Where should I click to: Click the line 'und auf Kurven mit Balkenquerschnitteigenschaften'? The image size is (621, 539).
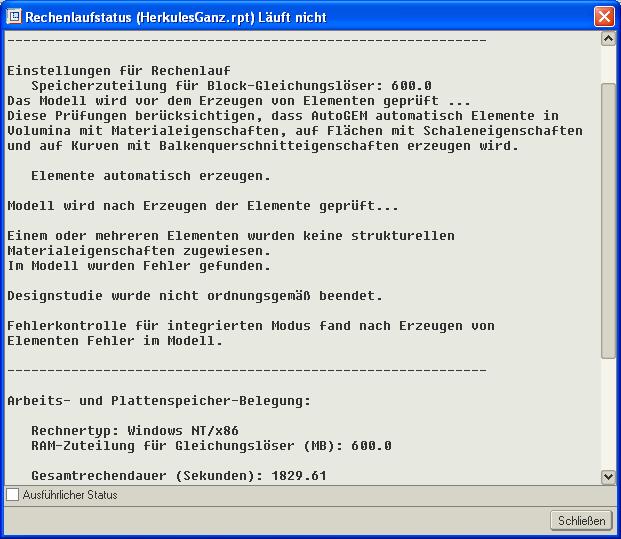[x=263, y=146]
